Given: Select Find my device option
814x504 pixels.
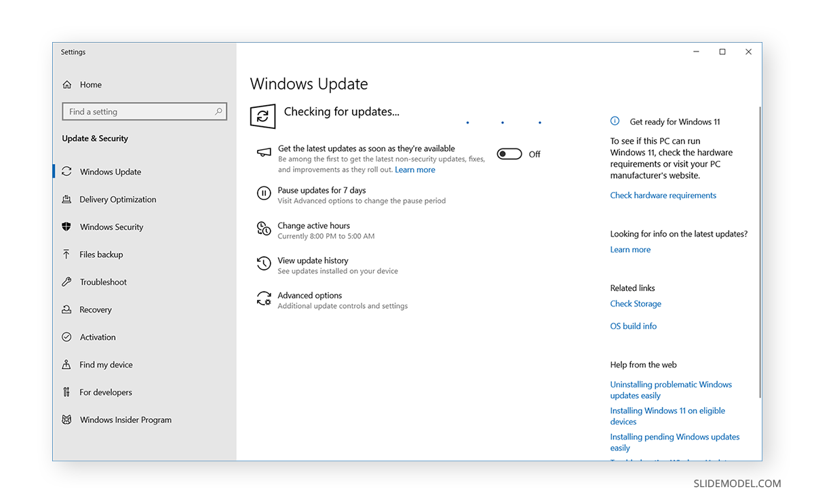Looking at the screenshot, I should 107,364.
